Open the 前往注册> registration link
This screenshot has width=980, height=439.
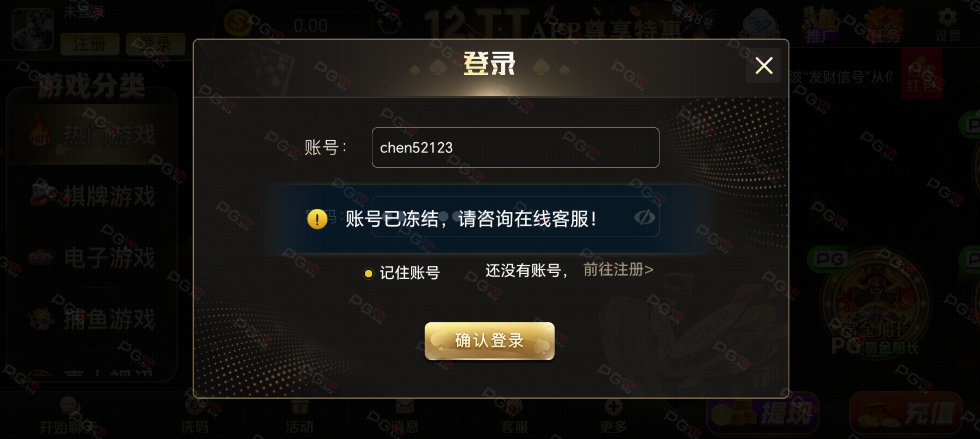[618, 269]
